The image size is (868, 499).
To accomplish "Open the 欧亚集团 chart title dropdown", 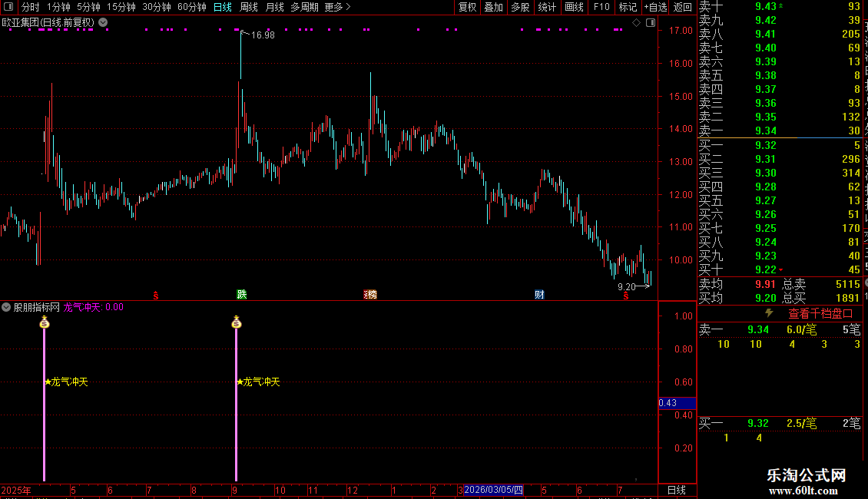I will click(x=103, y=23).
